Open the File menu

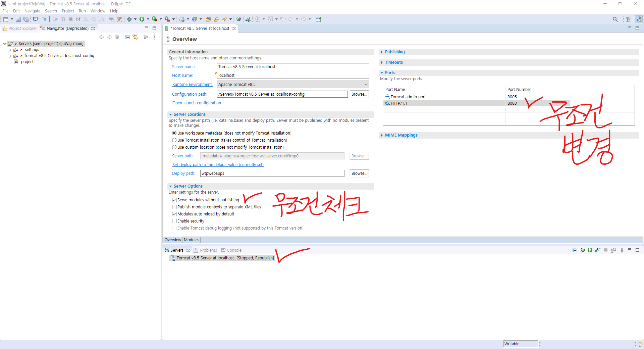point(5,11)
